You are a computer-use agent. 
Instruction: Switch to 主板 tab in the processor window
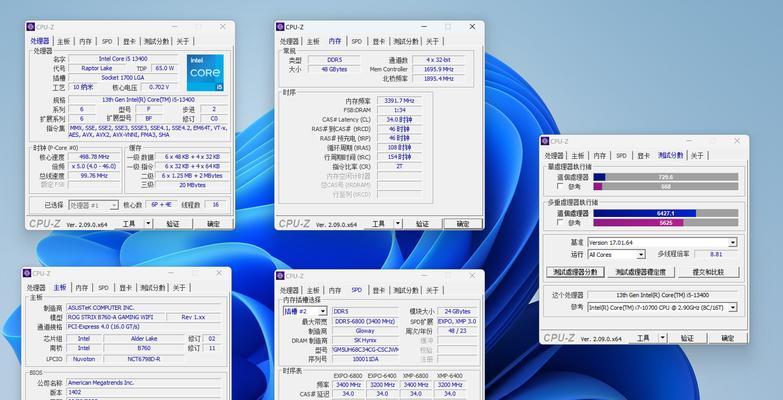point(63,41)
